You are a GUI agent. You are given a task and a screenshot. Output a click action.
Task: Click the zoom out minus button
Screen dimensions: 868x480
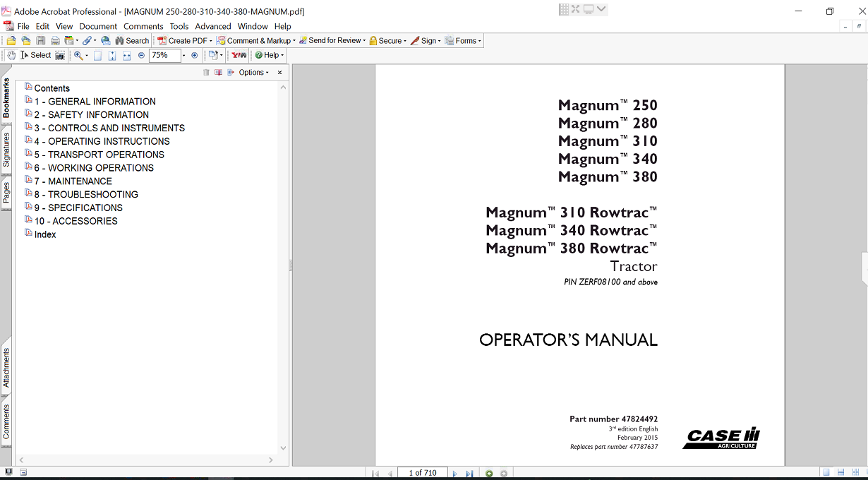141,55
